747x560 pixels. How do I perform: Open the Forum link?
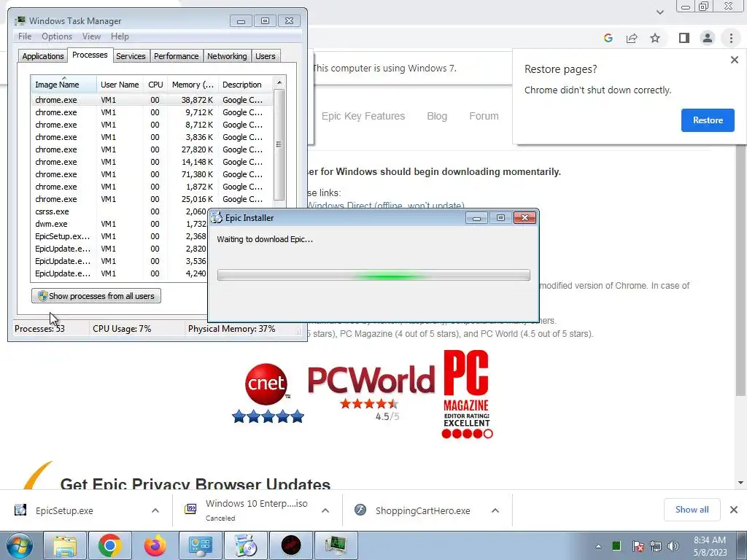[x=484, y=116]
